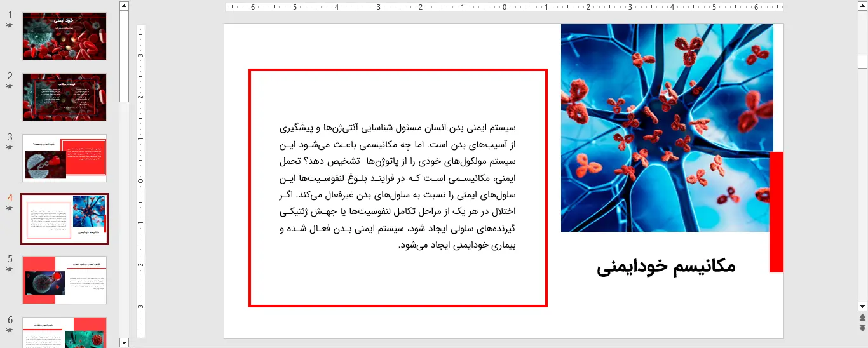Click scroll up arrow of thumbnail pane
Screen dimensions: 868x348
[x=125, y=6]
